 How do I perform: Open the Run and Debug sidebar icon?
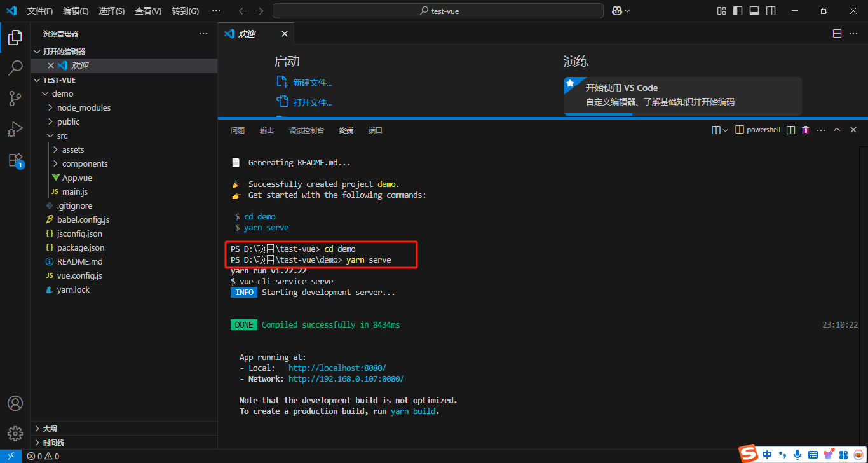point(15,129)
